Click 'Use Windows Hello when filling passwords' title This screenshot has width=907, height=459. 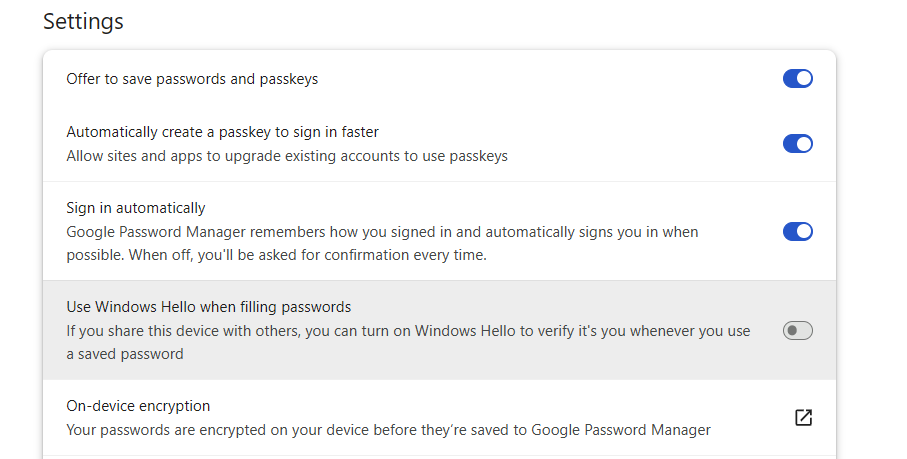click(209, 307)
